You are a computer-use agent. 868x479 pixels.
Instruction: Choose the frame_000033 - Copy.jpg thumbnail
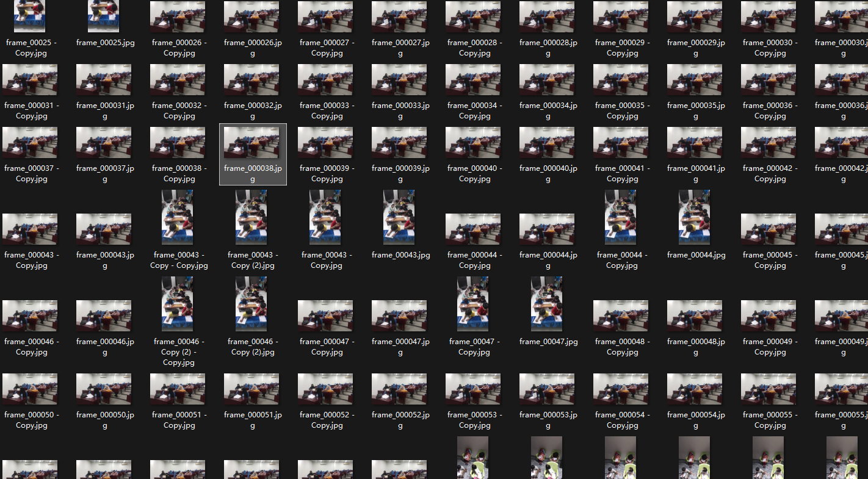[325, 79]
